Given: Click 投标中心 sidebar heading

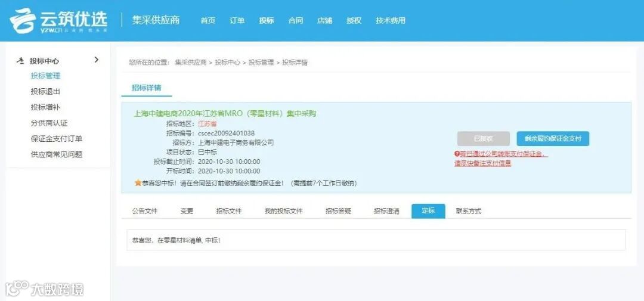Looking at the screenshot, I should click(x=44, y=61).
